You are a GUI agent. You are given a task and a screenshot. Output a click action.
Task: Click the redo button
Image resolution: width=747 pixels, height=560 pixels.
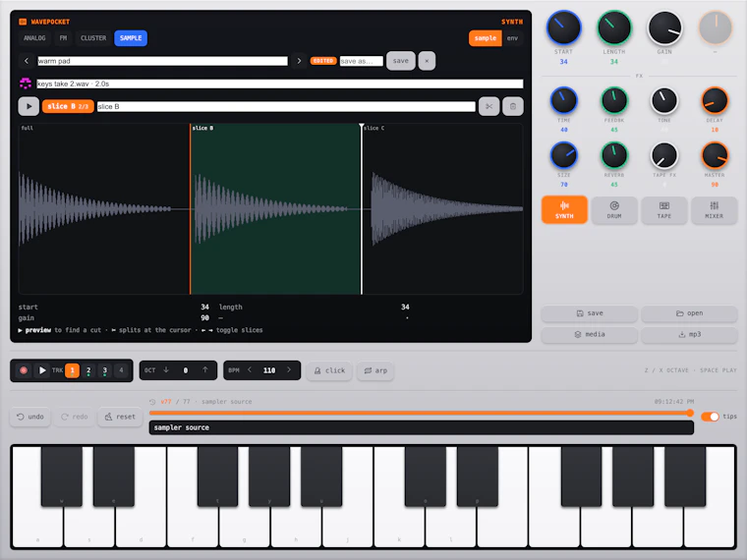[x=75, y=417]
